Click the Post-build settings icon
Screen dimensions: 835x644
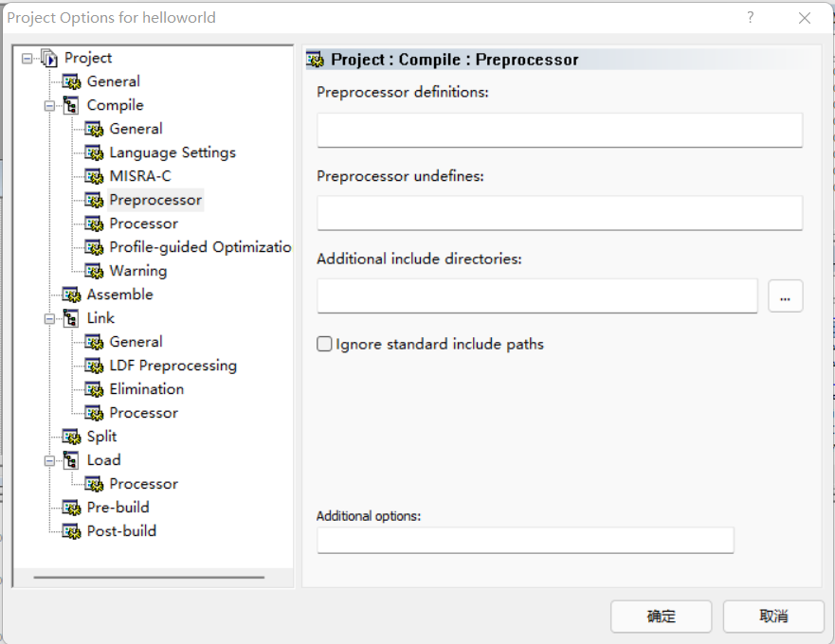pyautogui.click(x=71, y=531)
